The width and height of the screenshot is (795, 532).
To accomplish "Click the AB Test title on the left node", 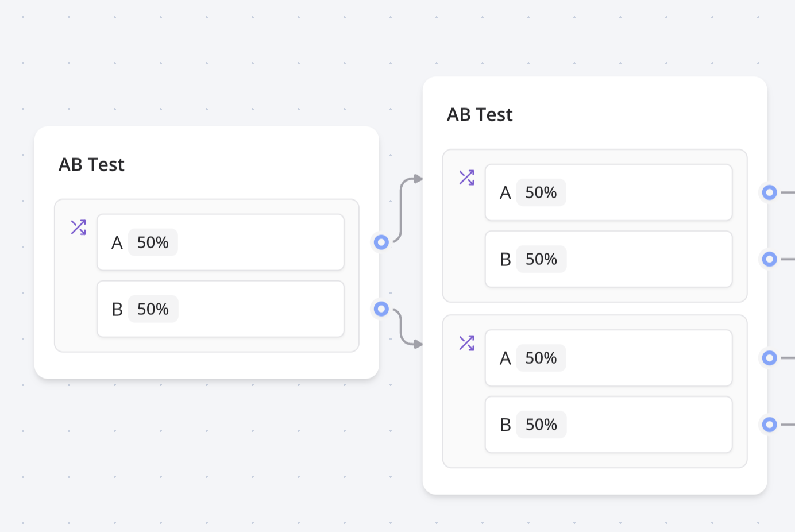I will [x=91, y=165].
